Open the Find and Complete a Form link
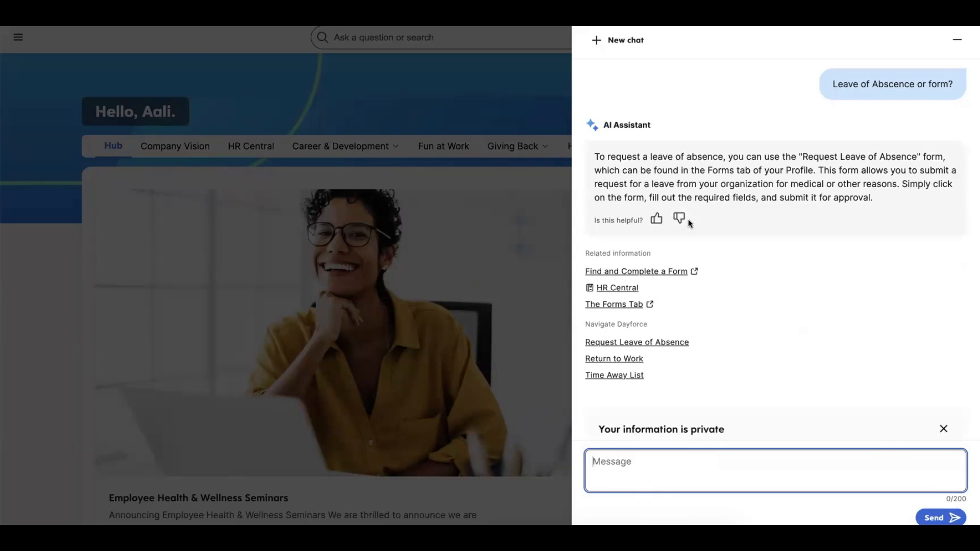The height and width of the screenshot is (551, 980). click(x=636, y=271)
